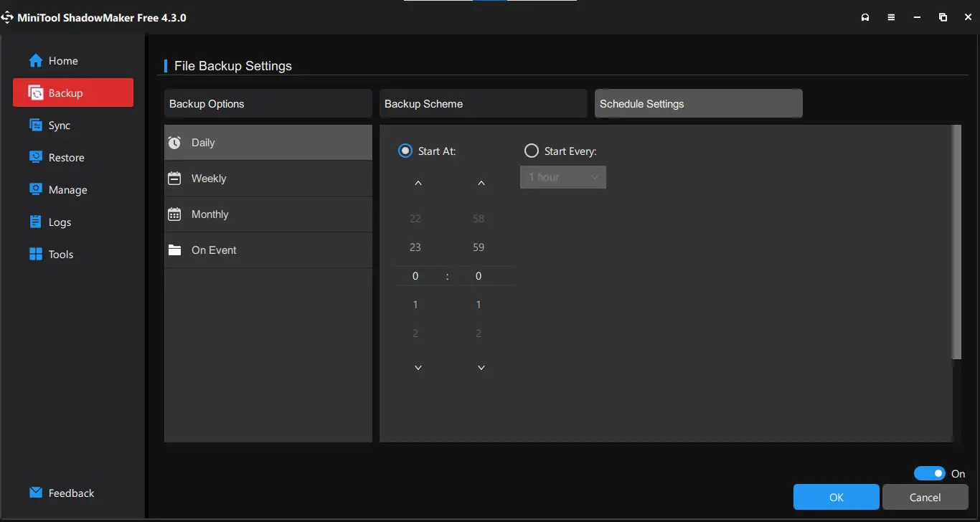Click the vertical scrollbar in schedule panel
This screenshot has width=980, height=522.
tap(956, 244)
